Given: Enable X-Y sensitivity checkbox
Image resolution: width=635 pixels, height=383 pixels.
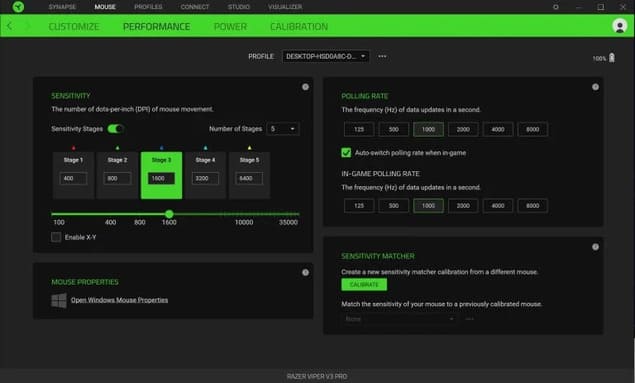Looking at the screenshot, I should pyautogui.click(x=56, y=237).
